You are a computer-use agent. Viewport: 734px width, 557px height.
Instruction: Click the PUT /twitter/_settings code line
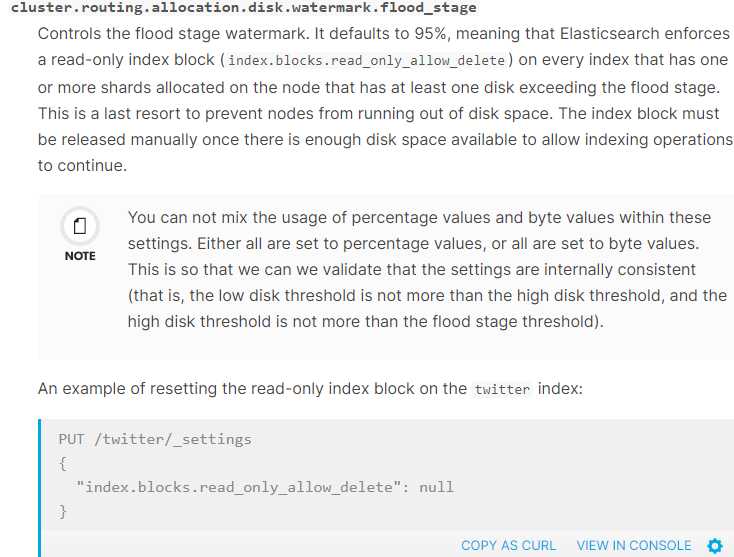point(155,439)
